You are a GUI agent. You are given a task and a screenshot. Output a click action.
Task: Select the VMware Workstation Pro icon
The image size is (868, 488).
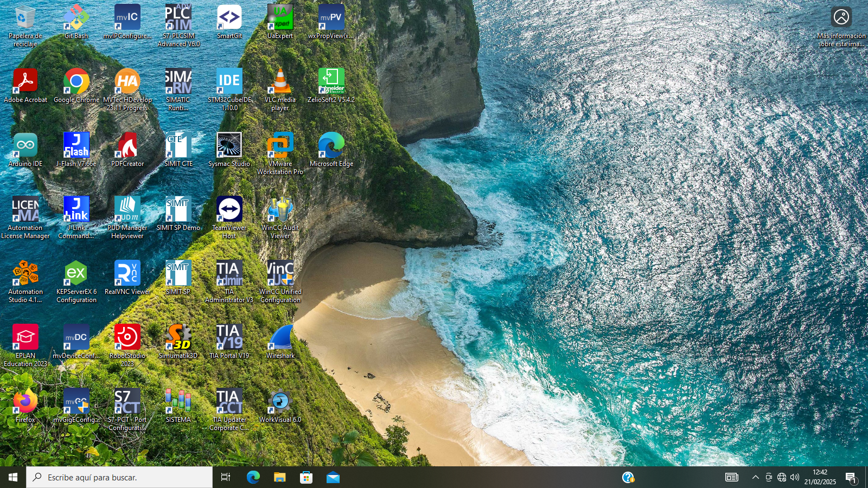(280, 146)
